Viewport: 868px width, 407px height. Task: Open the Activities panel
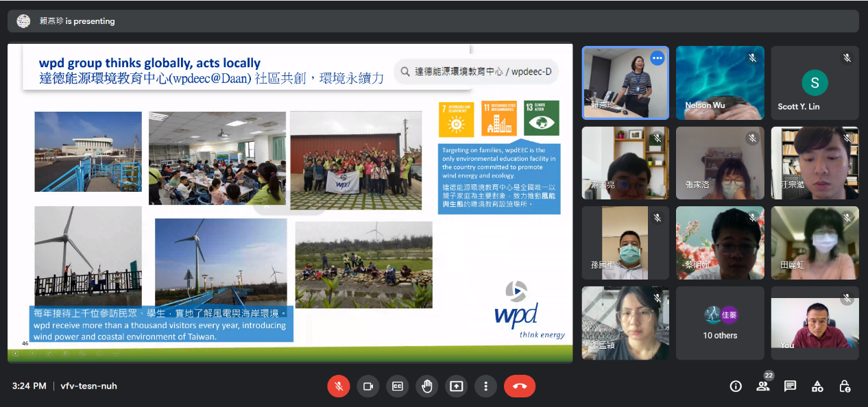tap(817, 386)
